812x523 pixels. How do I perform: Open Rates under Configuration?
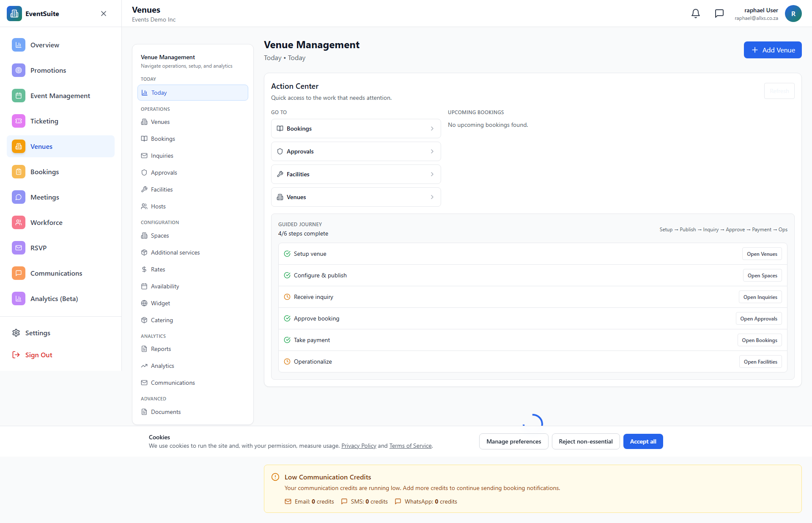158,269
